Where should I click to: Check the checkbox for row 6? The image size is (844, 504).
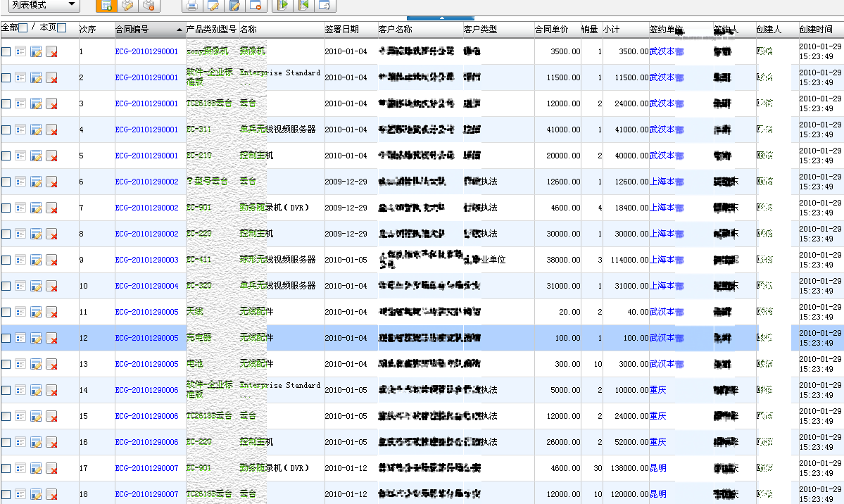point(6,182)
